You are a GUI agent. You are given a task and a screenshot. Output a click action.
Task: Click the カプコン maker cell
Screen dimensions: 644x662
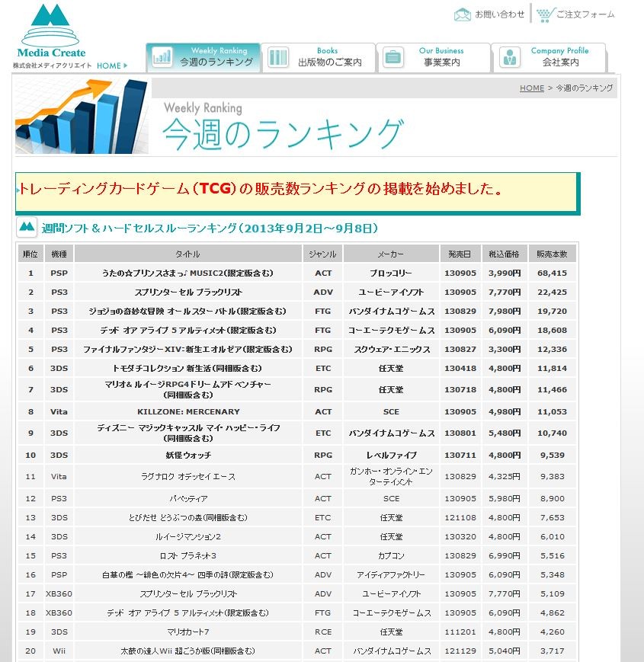point(391,555)
